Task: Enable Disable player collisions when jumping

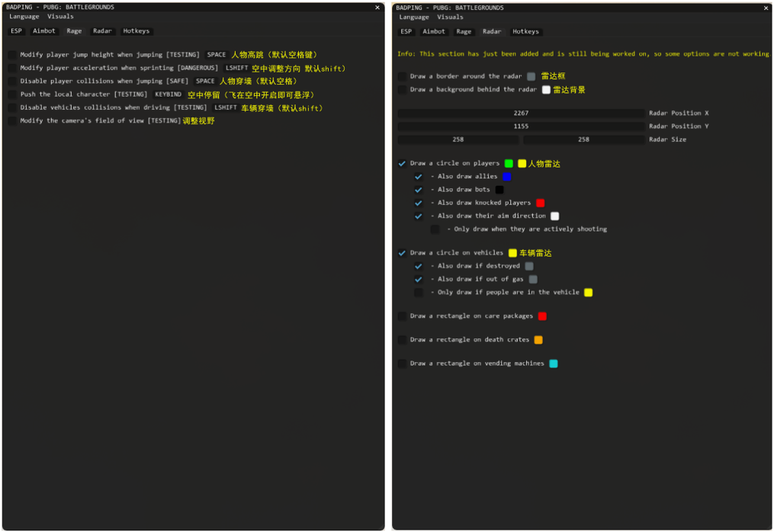Action: [12, 81]
